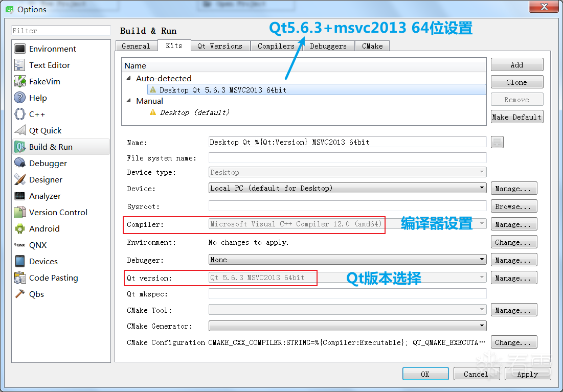Select the Designer category icon

pos(20,179)
